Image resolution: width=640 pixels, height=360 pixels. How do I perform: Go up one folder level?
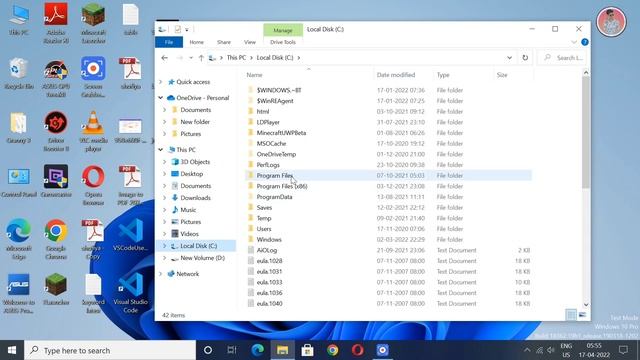201,58
